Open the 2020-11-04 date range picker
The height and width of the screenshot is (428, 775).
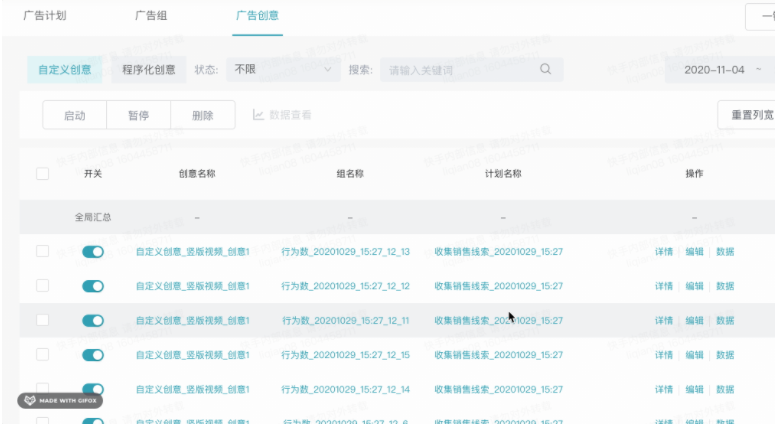pos(720,70)
